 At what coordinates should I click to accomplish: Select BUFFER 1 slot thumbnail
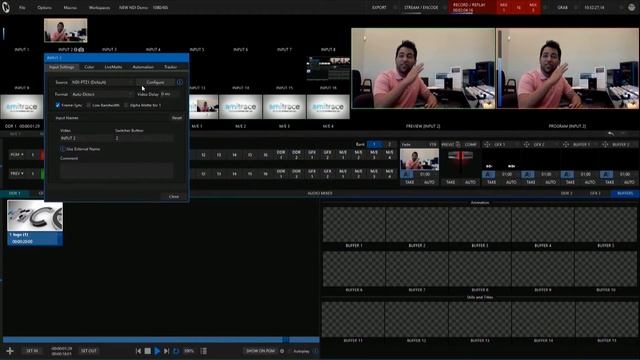point(354,224)
